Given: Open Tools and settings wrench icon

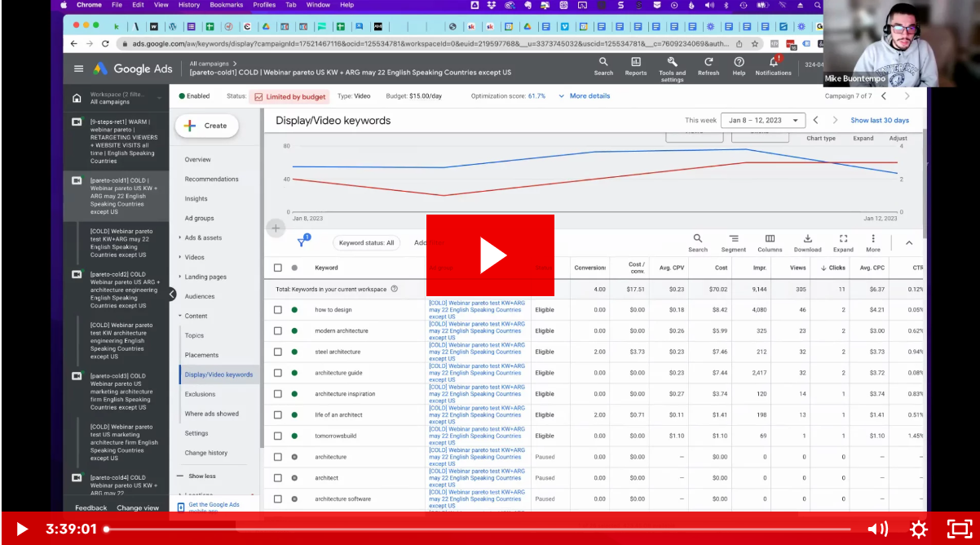Looking at the screenshot, I should pyautogui.click(x=672, y=62).
